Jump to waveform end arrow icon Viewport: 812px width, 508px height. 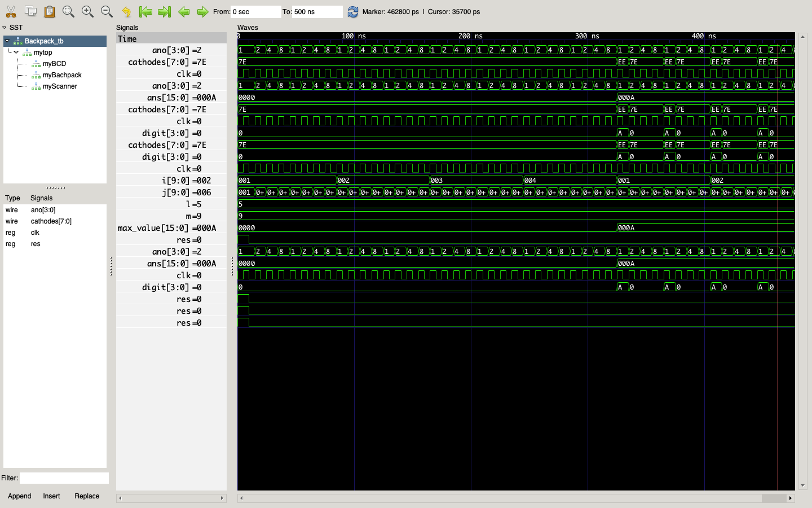click(164, 11)
